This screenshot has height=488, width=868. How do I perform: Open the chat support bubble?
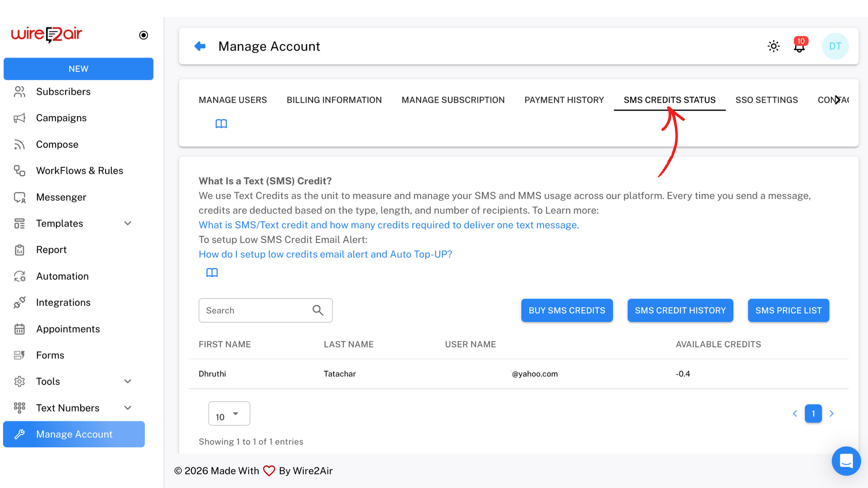[x=846, y=461]
